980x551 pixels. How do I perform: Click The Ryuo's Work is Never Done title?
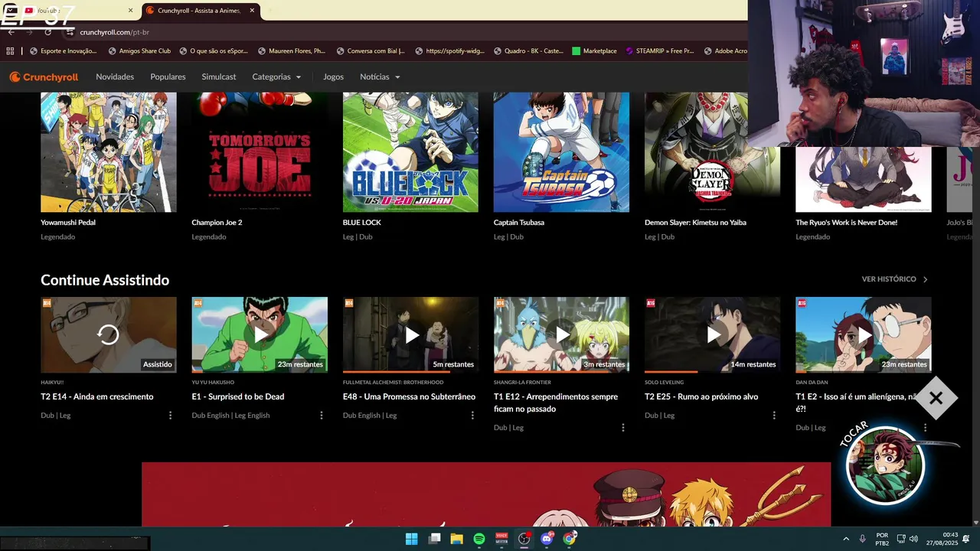tap(846, 223)
